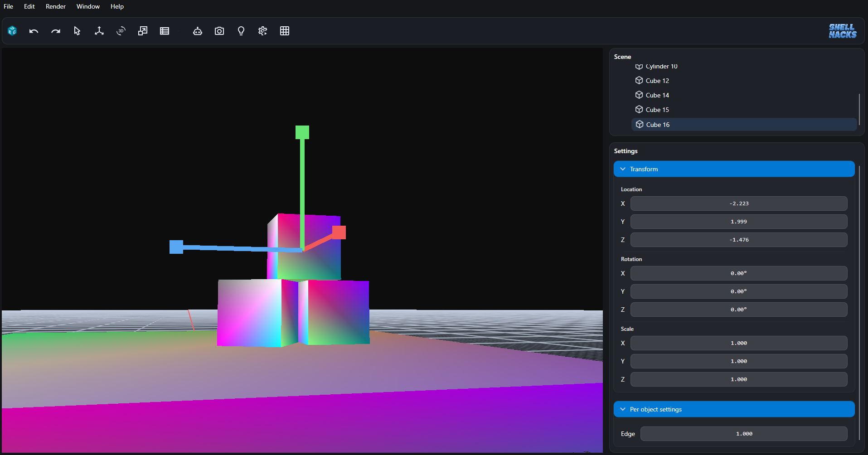Open the AI robot assistant

[x=197, y=31]
